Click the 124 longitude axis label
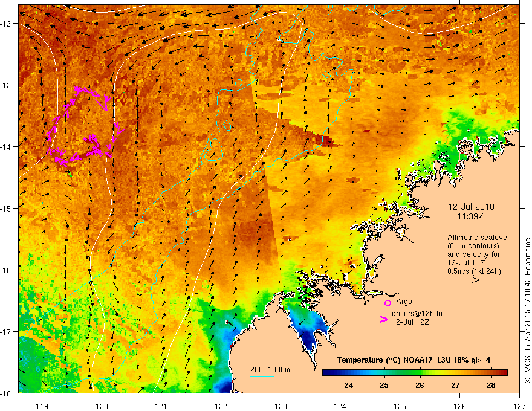The width and height of the screenshot is (532, 411). coord(340,406)
